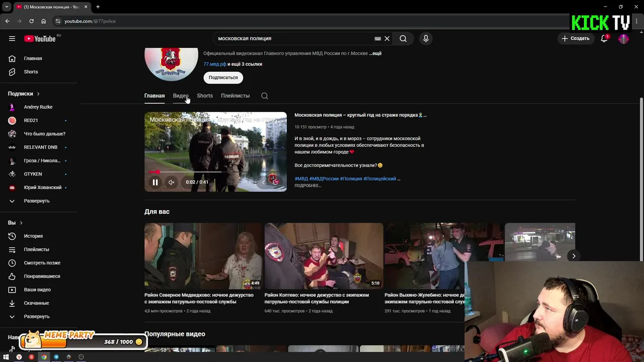Open the on-screen keyboard icon in search

(378, 39)
